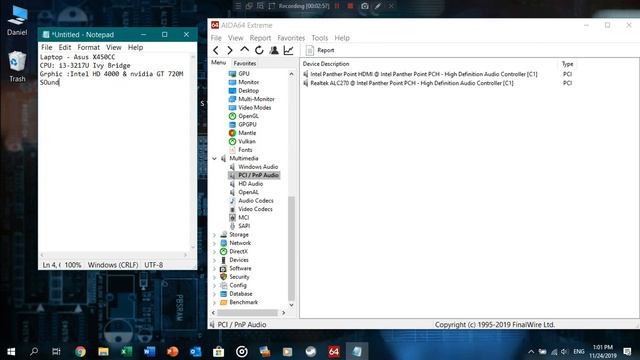
Task: Open the Trash desktop icon
Action: [17, 67]
